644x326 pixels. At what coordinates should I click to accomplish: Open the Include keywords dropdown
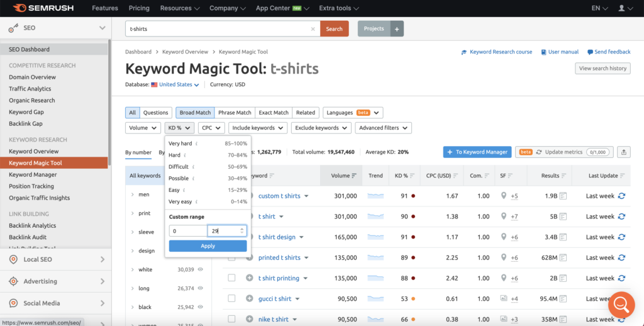point(258,128)
